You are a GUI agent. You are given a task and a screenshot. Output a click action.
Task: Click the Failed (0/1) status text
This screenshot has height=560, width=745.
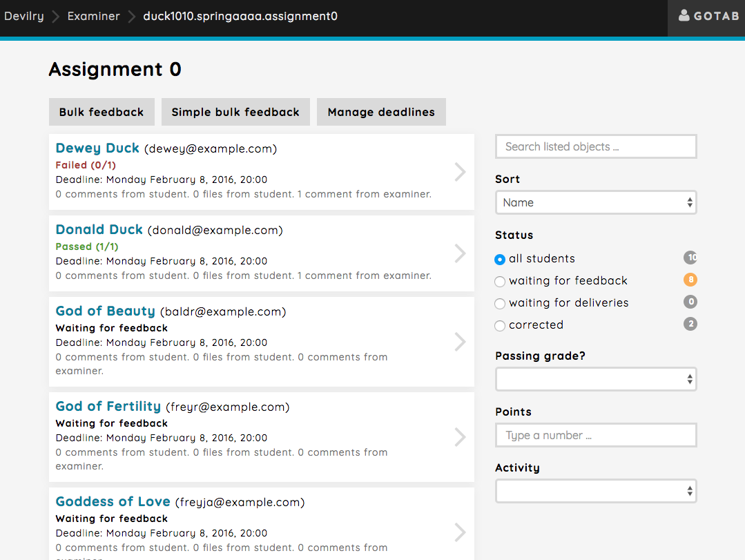86,165
